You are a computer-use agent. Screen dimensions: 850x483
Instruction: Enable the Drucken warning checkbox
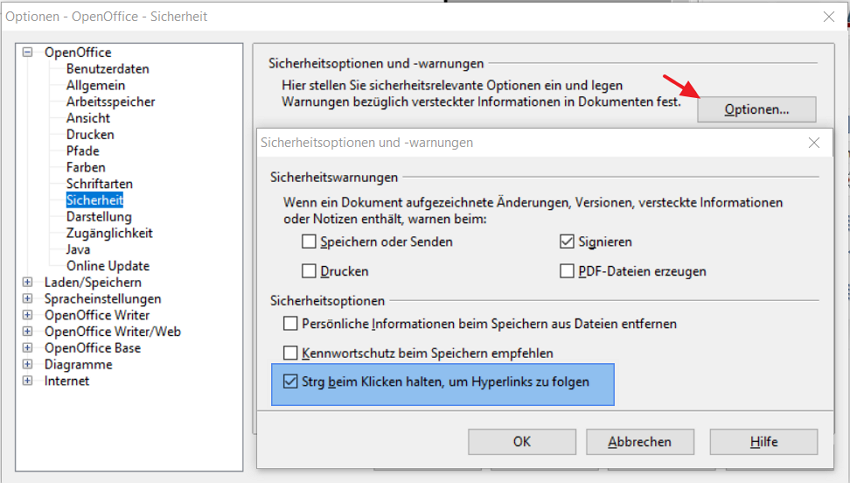tap(309, 271)
